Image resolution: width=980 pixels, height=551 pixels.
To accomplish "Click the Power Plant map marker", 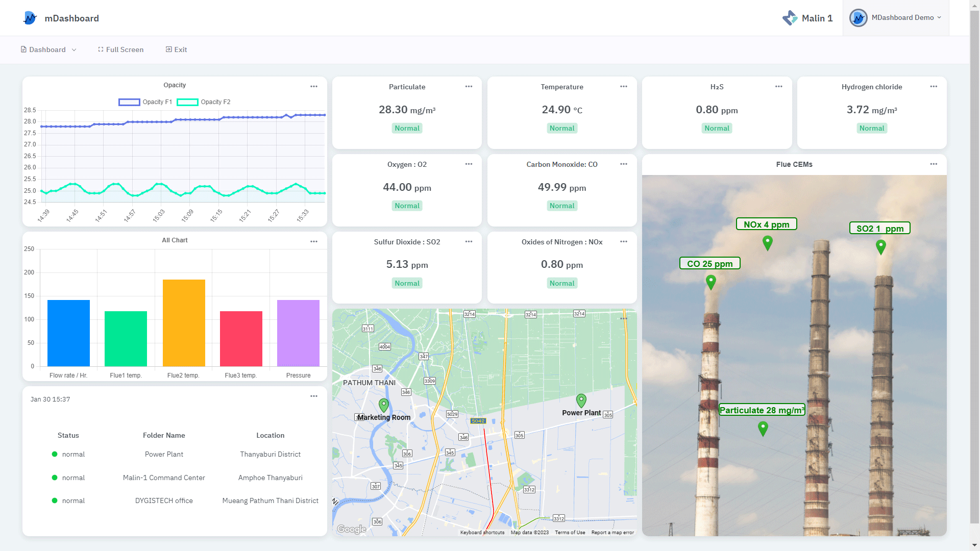I will pos(581,400).
